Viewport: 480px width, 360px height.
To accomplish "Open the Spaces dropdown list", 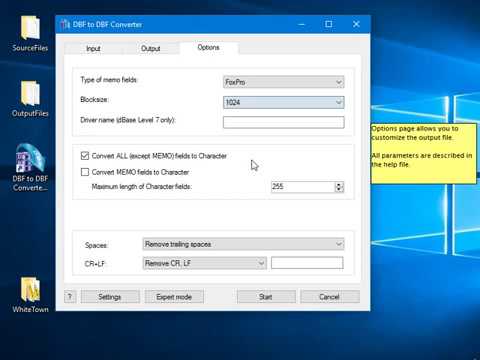I will (243, 244).
